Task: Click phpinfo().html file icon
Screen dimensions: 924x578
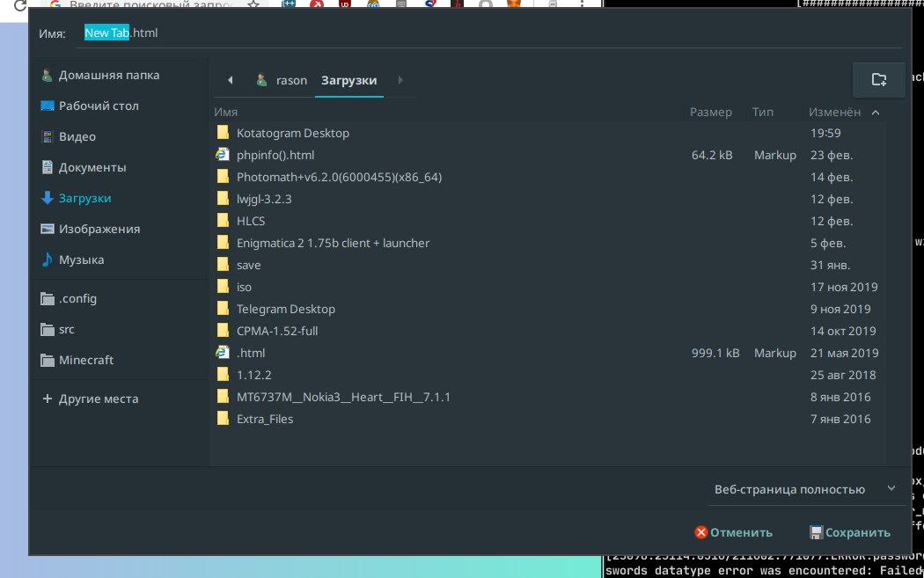Action: (223, 154)
